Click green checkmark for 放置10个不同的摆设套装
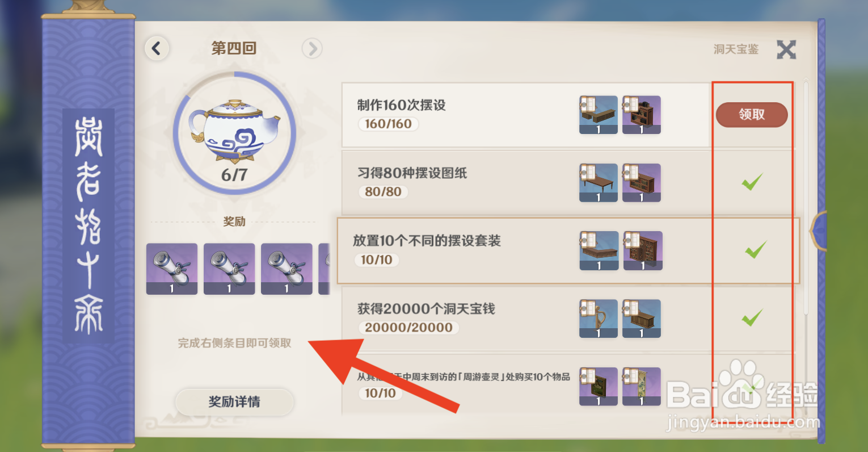This screenshot has height=452, width=868. pos(756,250)
